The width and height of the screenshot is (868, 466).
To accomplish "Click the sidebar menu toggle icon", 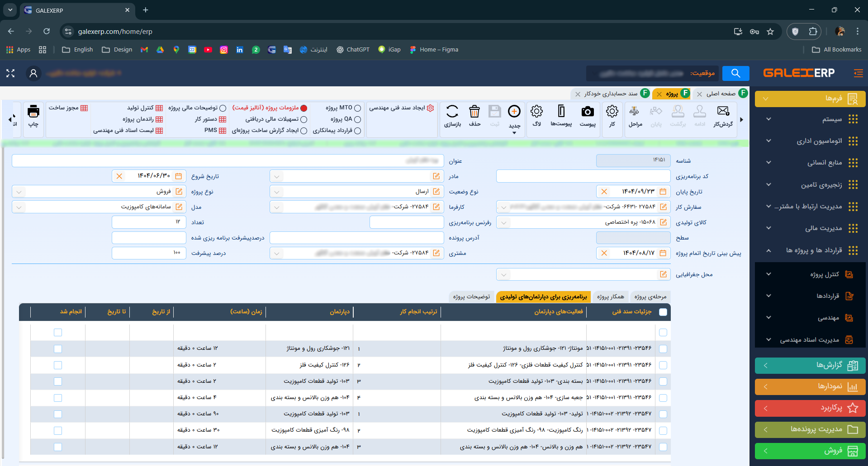I will point(858,73).
